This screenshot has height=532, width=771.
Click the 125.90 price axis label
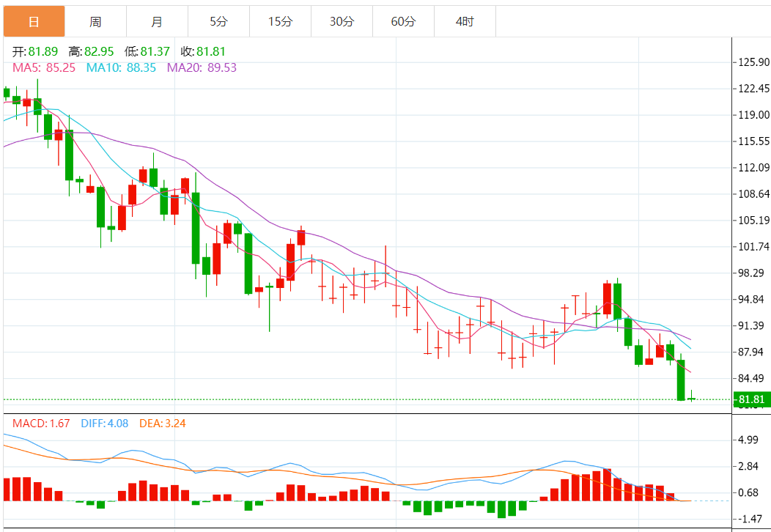coord(754,62)
